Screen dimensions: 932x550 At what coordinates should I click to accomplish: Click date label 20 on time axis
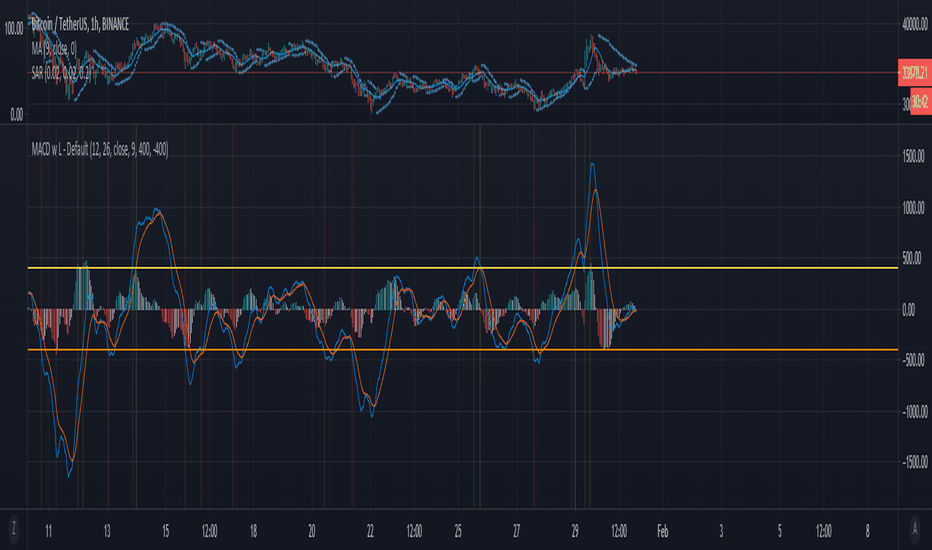point(311,531)
